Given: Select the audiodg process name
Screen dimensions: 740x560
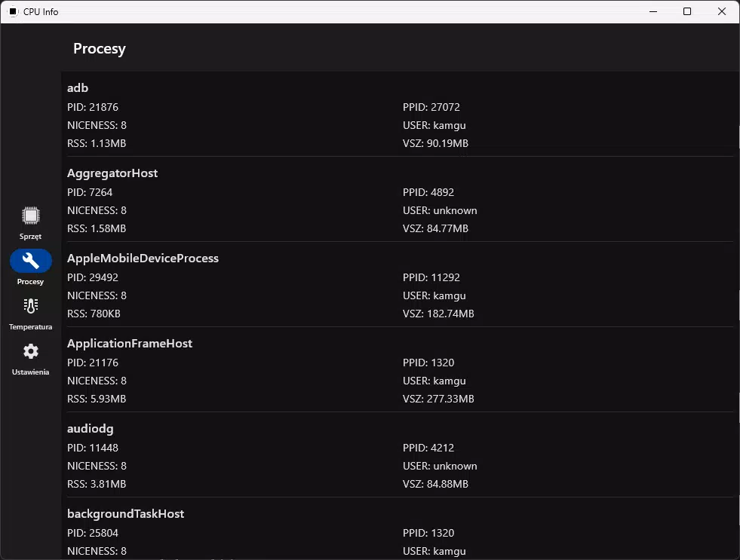Looking at the screenshot, I should coord(90,429).
